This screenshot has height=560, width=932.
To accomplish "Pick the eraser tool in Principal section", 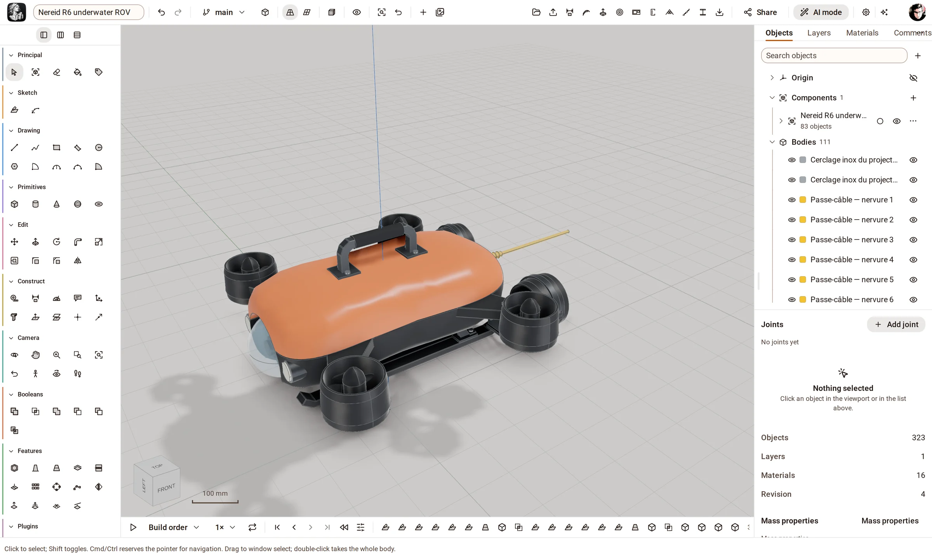I will (57, 72).
